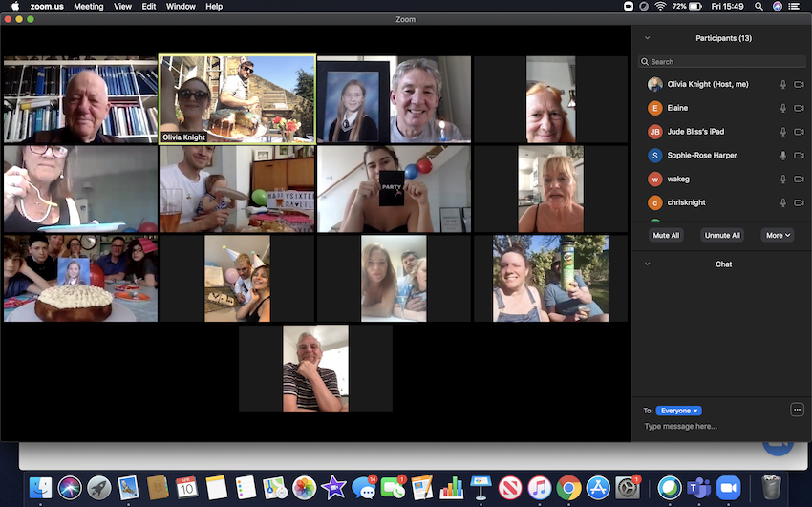The image size is (812, 507).
Task: Open iMovie star icon in Dock
Action: click(333, 487)
